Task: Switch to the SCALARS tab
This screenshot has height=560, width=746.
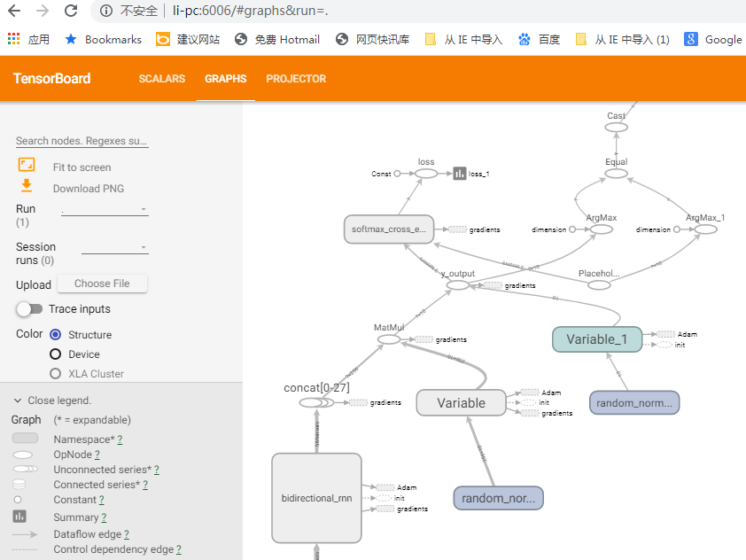Action: point(161,78)
